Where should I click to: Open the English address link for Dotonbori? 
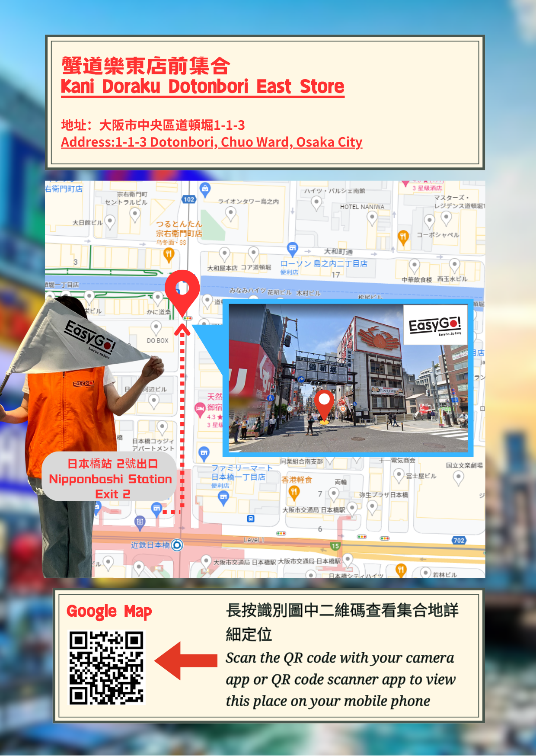coord(211,142)
